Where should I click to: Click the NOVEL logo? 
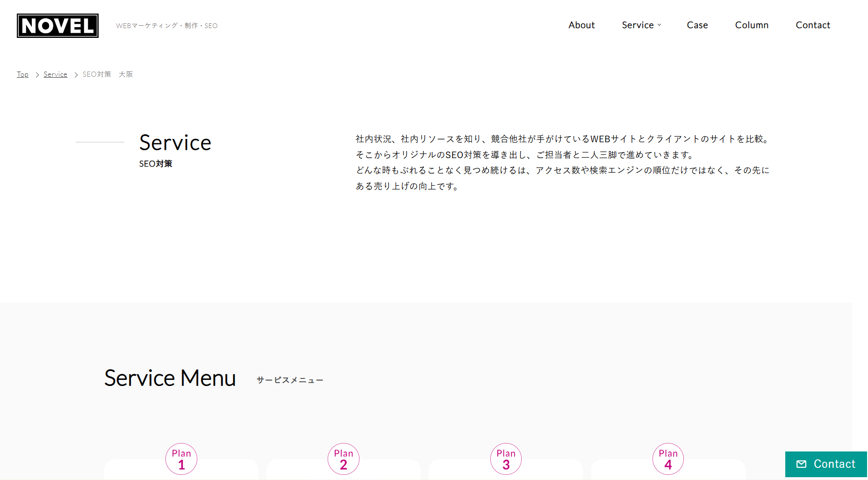click(57, 26)
